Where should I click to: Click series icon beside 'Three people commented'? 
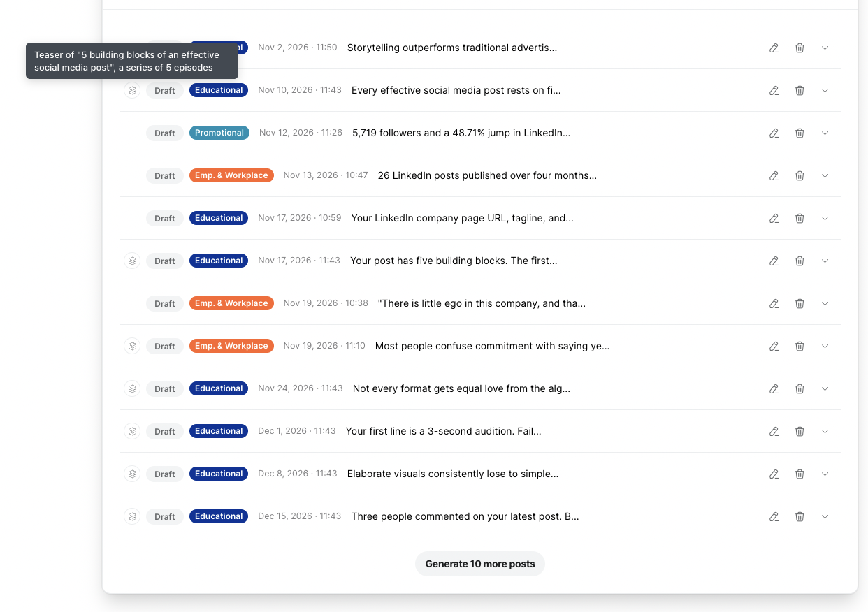coord(132,516)
